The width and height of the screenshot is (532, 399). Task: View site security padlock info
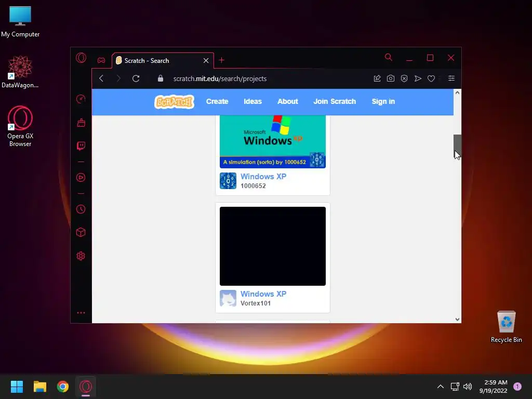click(161, 78)
